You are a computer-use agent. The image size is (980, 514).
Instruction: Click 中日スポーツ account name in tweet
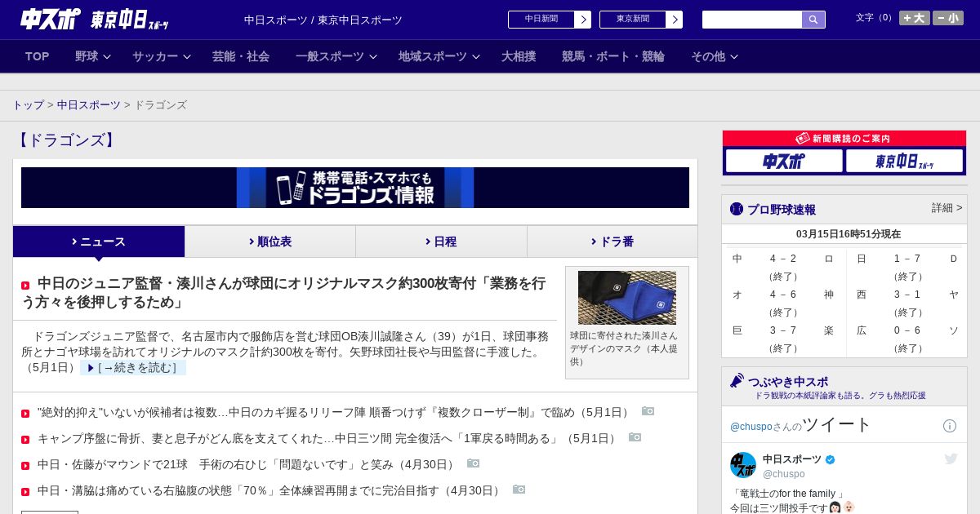click(x=792, y=459)
